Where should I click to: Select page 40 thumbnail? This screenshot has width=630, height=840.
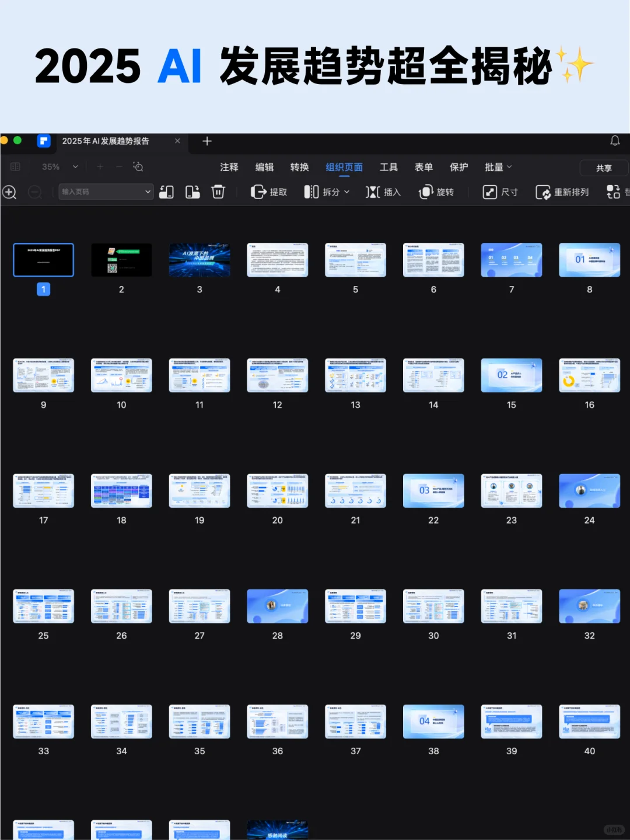(x=590, y=722)
